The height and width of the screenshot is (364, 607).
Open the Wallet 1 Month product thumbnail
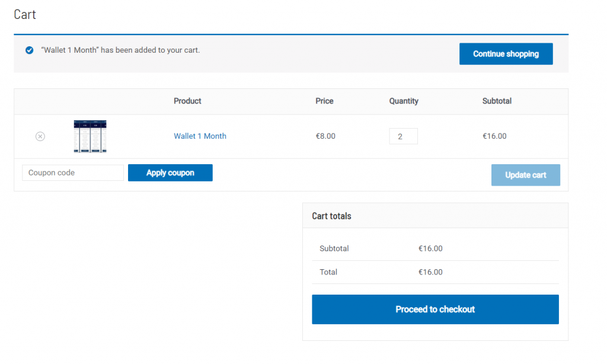pyautogui.click(x=90, y=136)
